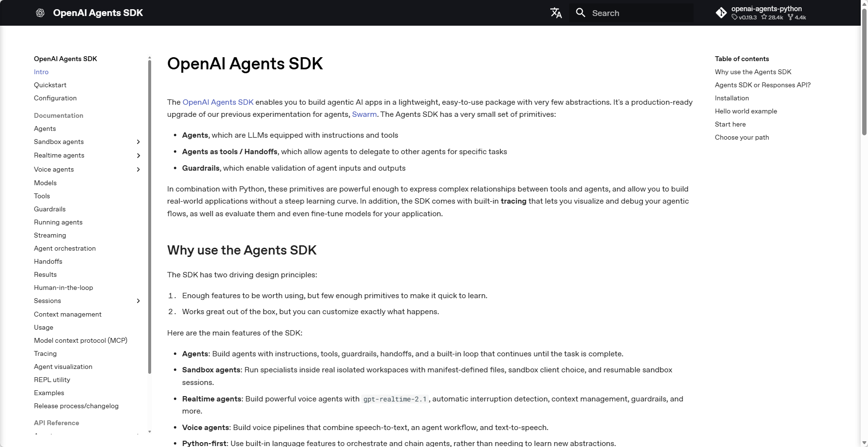This screenshot has width=868, height=447.
Task: Open the REPL utility page
Action: [x=52, y=380]
